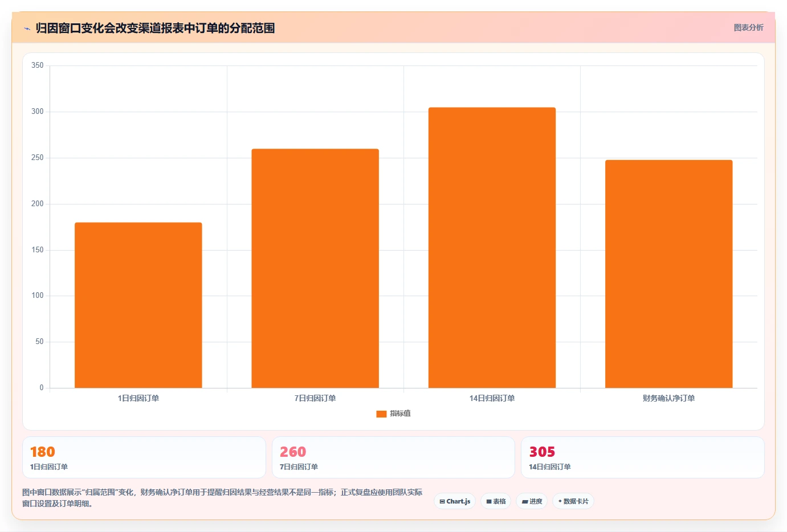Screen dimensions: 787x532
Task: Click the Chart.js tag chip
Action: [x=455, y=501]
